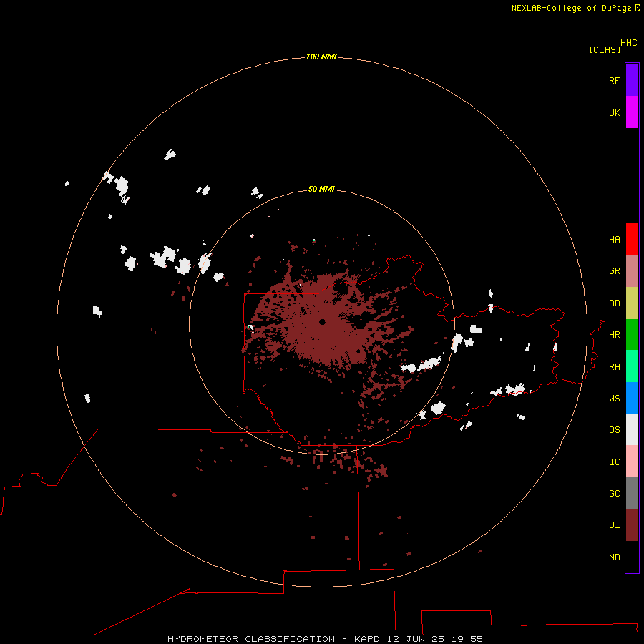
Task: Click the BI legend label
Action: (x=614, y=525)
